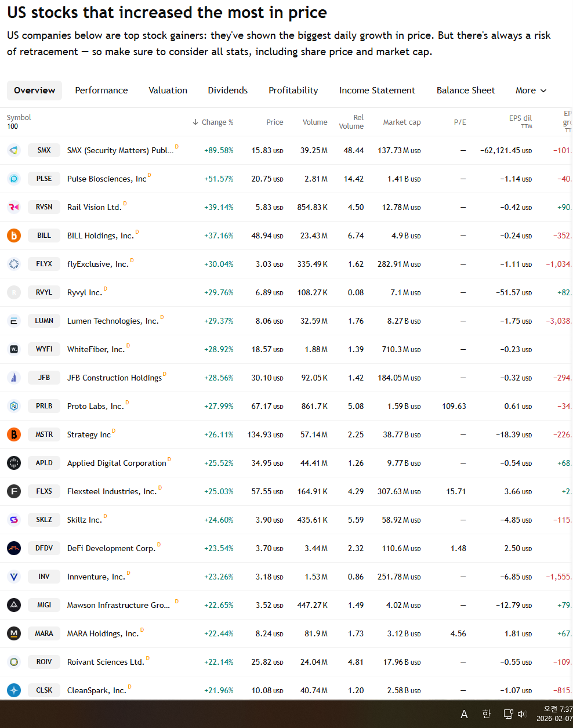Click DeFi Development EPS 2.50 USD
Image resolution: width=573 pixels, height=728 pixels.
(x=518, y=548)
